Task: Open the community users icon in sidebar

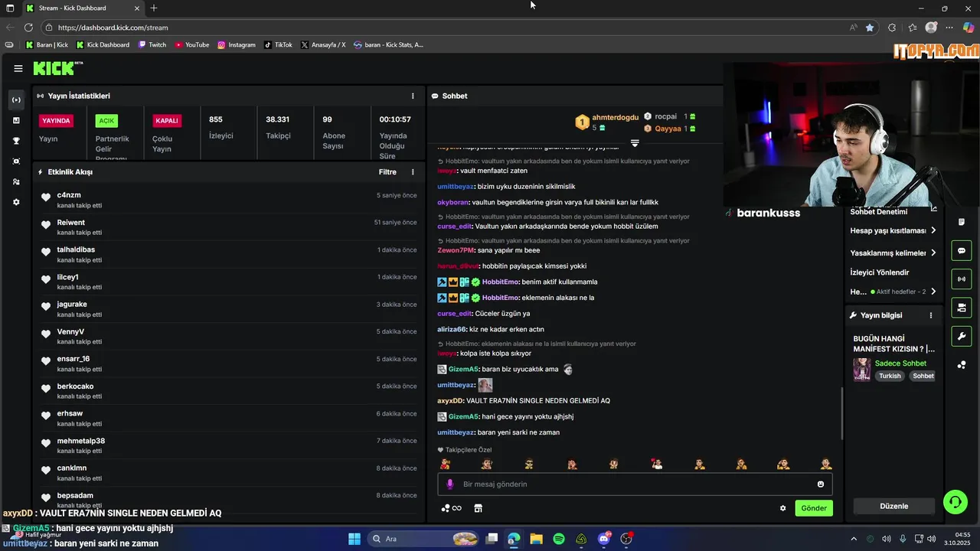Action: click(x=16, y=181)
